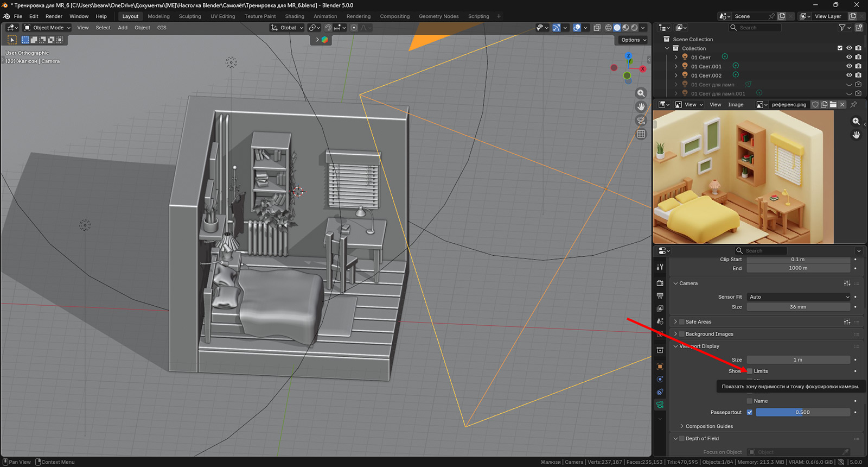Switch to orthographic grid view icon
This screenshot has height=467, width=868.
click(641, 134)
